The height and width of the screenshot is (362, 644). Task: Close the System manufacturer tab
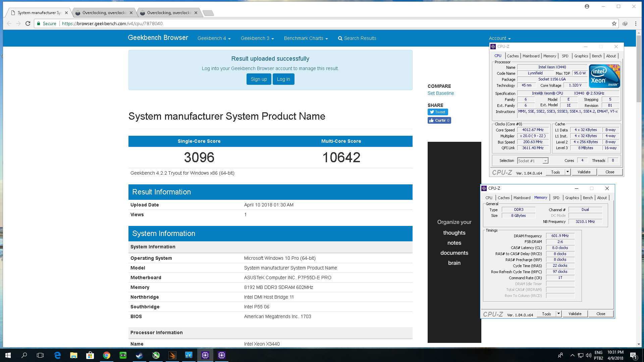click(66, 13)
